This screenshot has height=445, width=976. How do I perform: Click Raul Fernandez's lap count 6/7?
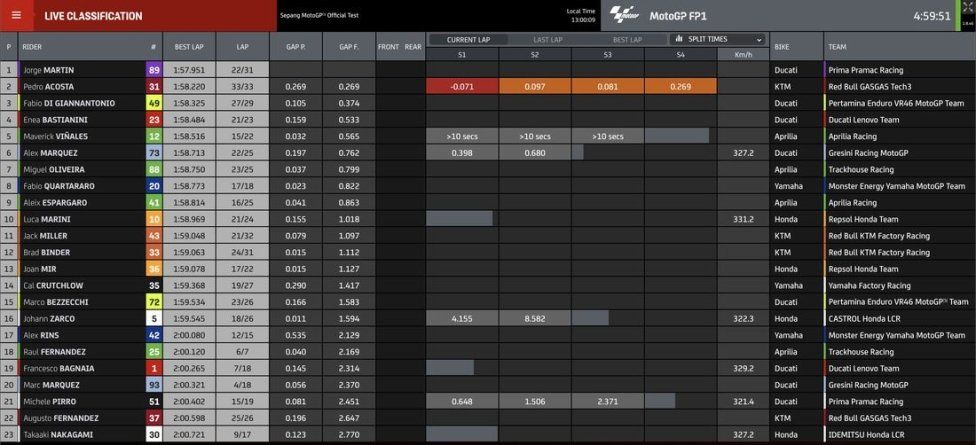coord(243,352)
